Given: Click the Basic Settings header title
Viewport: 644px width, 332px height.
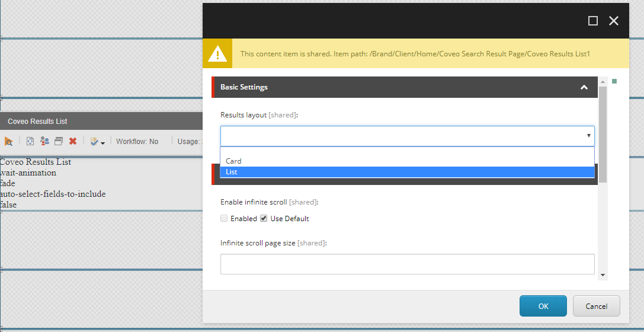Looking at the screenshot, I should tap(244, 87).
